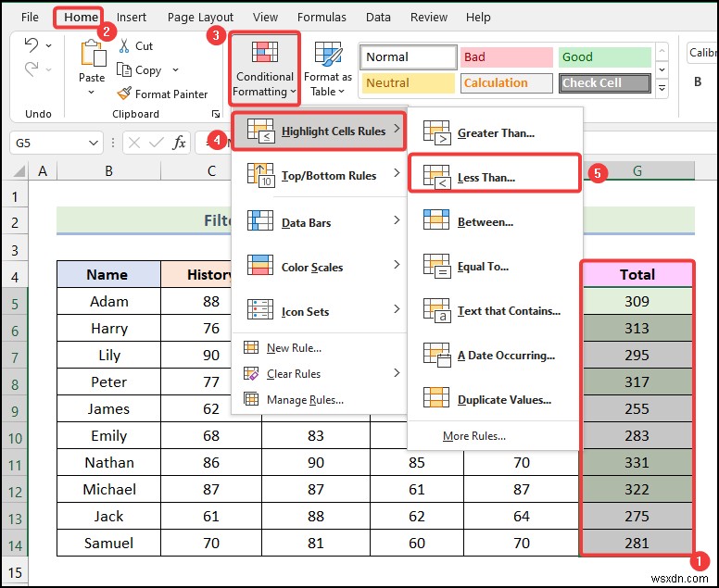Viewport: 719px width, 588px height.
Task: Click the Manage Rules icon
Action: (x=251, y=399)
